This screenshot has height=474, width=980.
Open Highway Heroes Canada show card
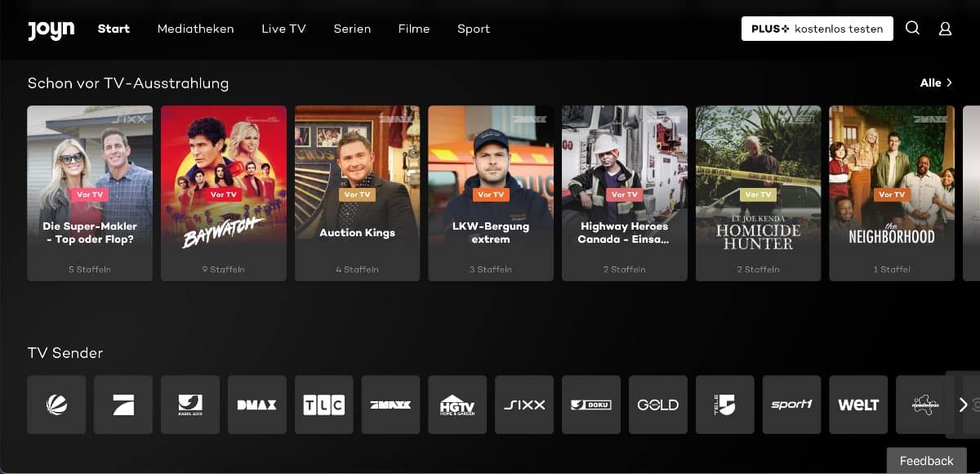pos(625,193)
